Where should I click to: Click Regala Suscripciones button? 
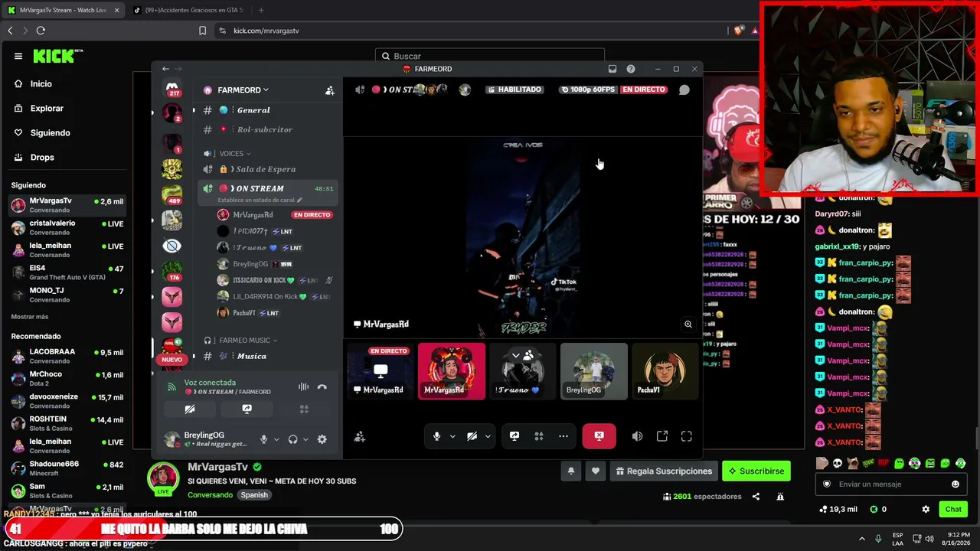click(664, 471)
